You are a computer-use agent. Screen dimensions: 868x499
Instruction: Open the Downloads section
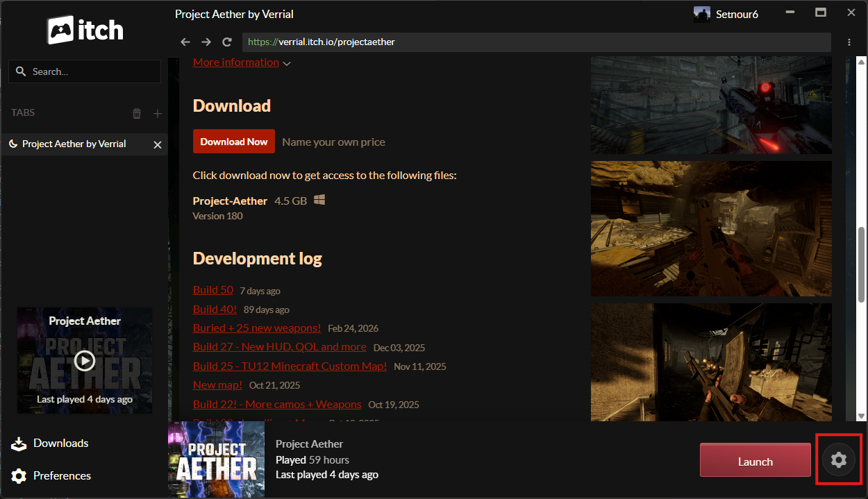[x=50, y=443]
